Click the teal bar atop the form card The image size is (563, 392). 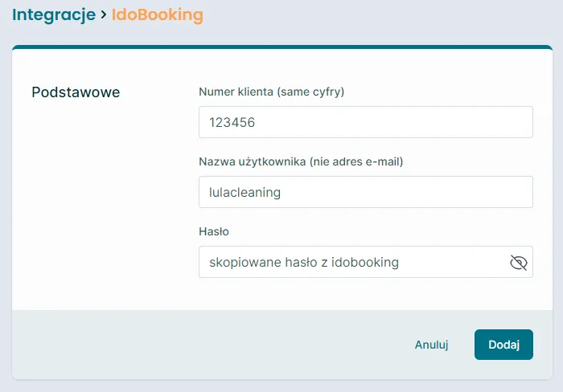[x=281, y=47]
